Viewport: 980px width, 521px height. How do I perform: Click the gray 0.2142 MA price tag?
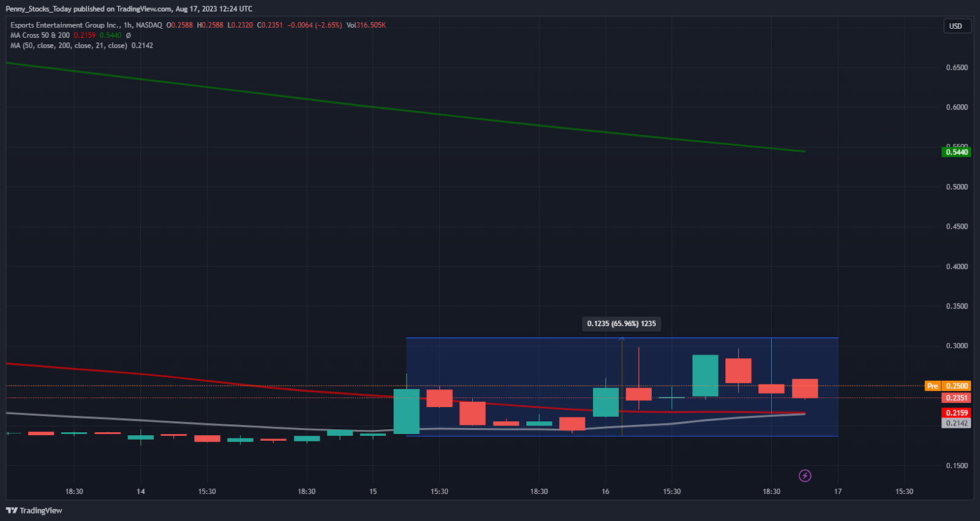pyautogui.click(x=956, y=423)
